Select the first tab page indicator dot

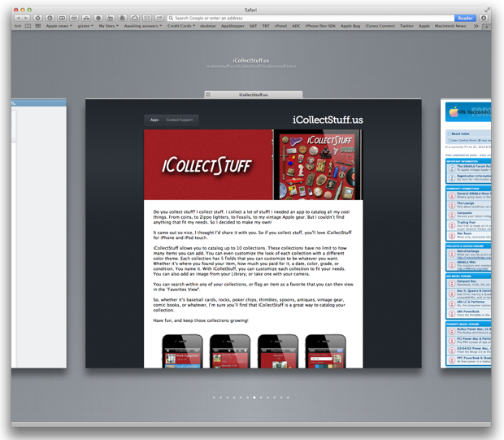(214, 398)
